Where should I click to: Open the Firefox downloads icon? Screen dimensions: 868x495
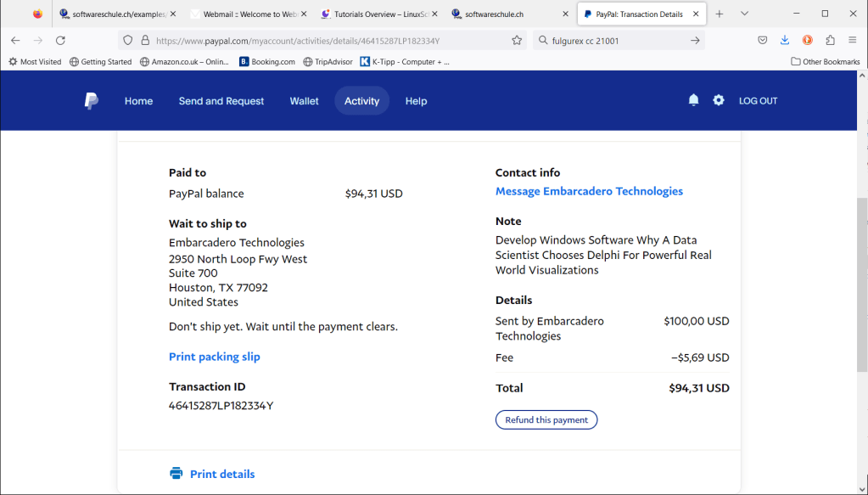785,40
